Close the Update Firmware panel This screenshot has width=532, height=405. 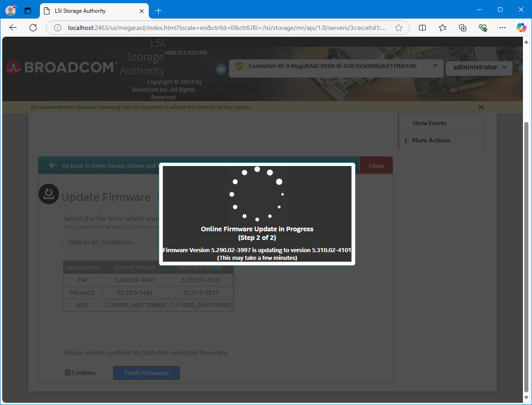click(376, 166)
